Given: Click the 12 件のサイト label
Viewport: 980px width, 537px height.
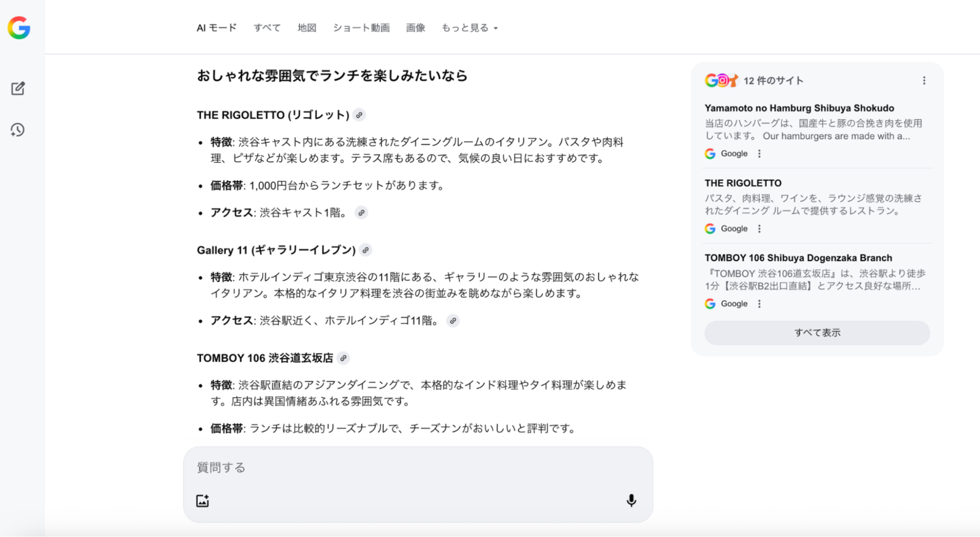Looking at the screenshot, I should pyautogui.click(x=774, y=80).
